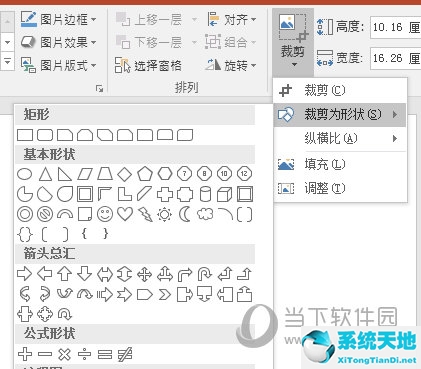Pick the isosceles triangle shape
Image resolution: width=421 pixels, height=369 pixels.
pos(45,174)
